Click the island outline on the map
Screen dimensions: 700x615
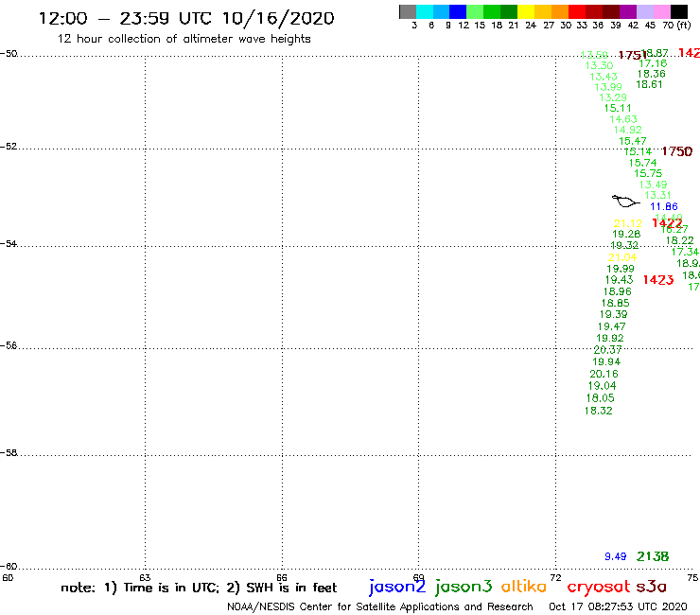click(x=625, y=201)
